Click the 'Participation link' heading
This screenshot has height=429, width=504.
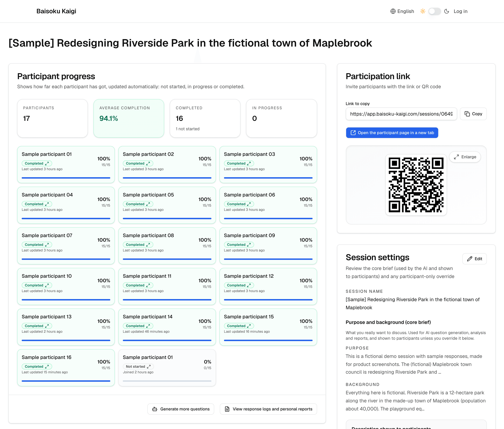(x=378, y=76)
